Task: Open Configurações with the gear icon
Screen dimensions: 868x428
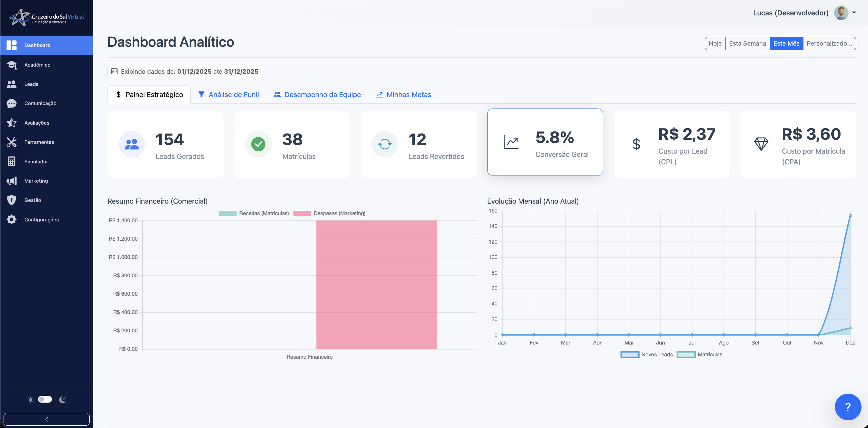Action: click(x=12, y=219)
